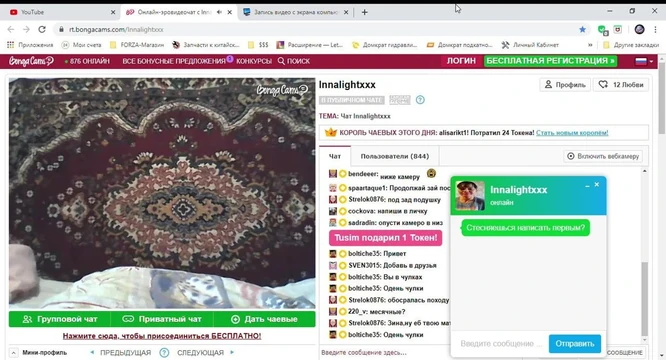666x360 pixels.
Task: Click the 12 Любви heart button
Action: [621, 84]
